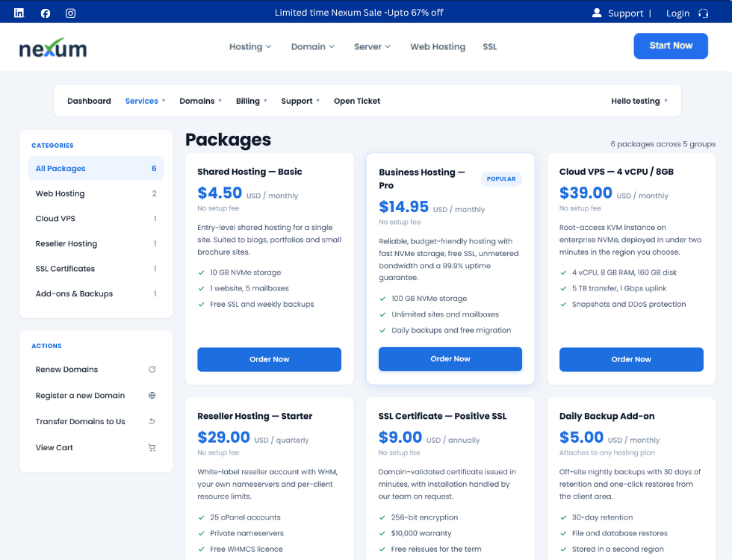Image resolution: width=732 pixels, height=560 pixels.
Task: Click the POPULAR badge
Action: pyautogui.click(x=501, y=178)
